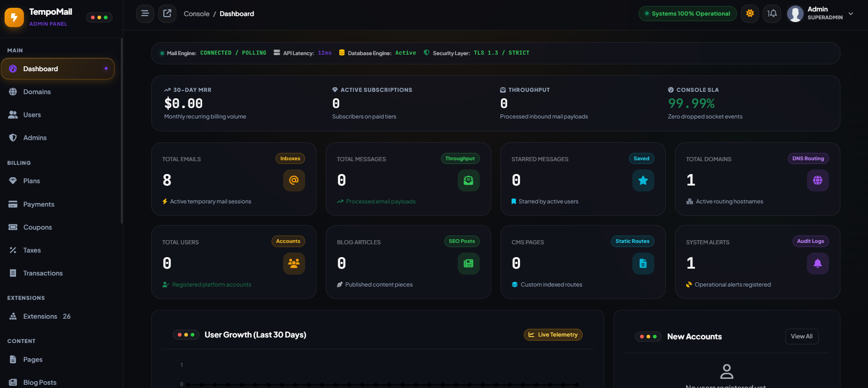Open the Plans billing page
868x388 pixels.
[x=57, y=181]
